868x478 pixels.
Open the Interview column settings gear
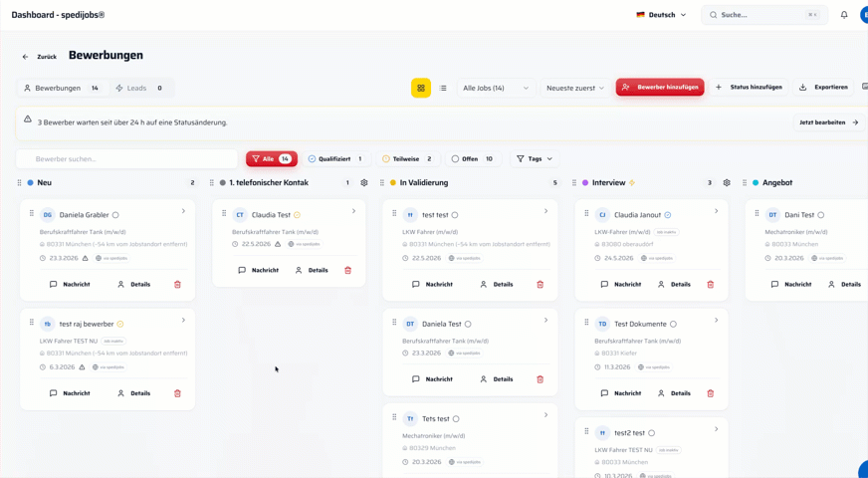[727, 183]
